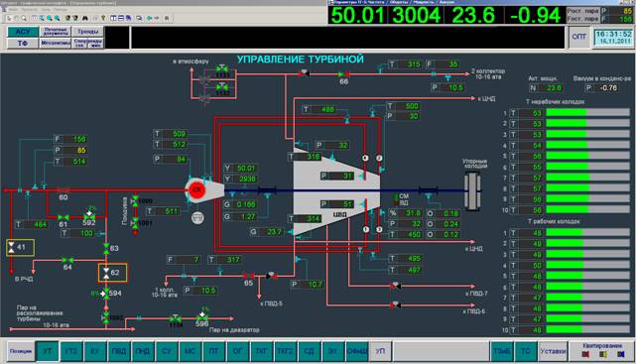Screen dimensions: 636x364
Task: Open control valve 592 on bypass line
Action: [x=89, y=214]
